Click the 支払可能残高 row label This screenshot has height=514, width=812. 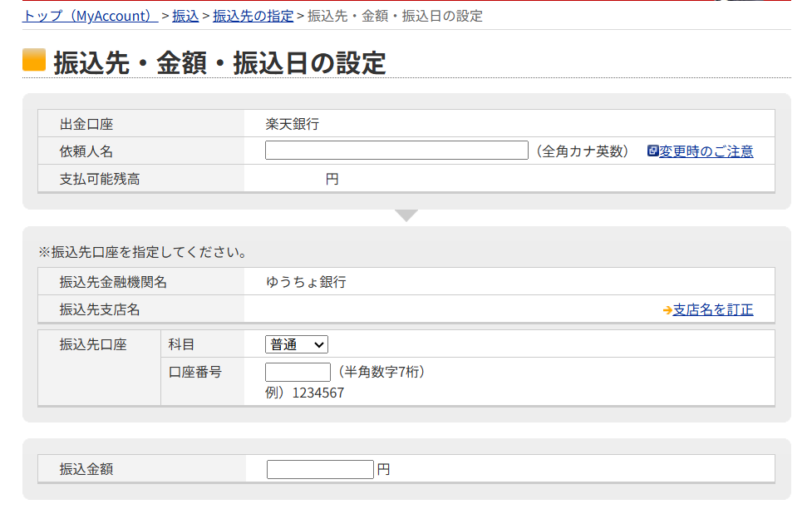click(100, 179)
